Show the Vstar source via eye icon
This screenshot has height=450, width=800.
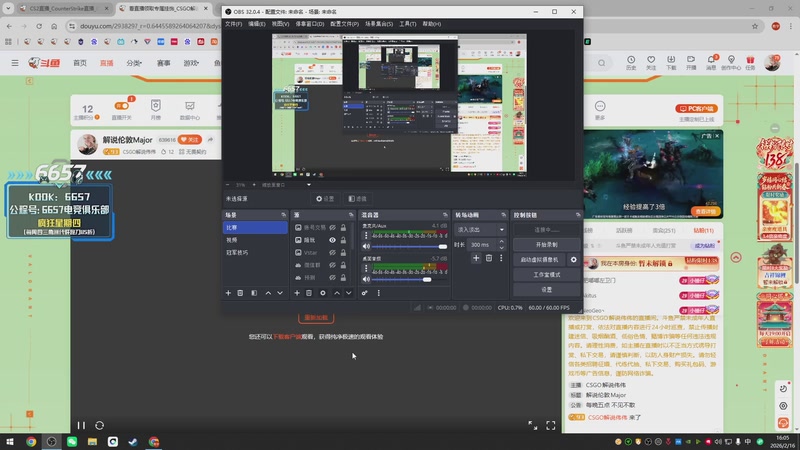(332, 253)
